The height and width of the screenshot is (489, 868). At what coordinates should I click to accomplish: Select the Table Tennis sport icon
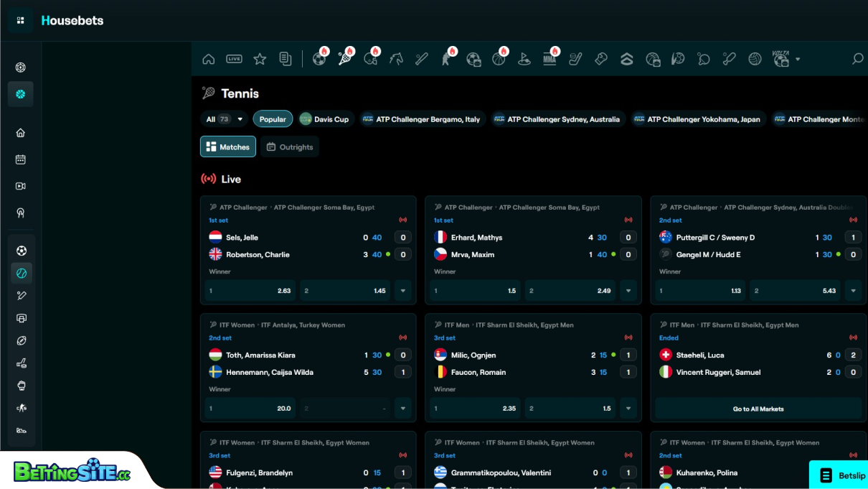pyautogui.click(x=704, y=59)
